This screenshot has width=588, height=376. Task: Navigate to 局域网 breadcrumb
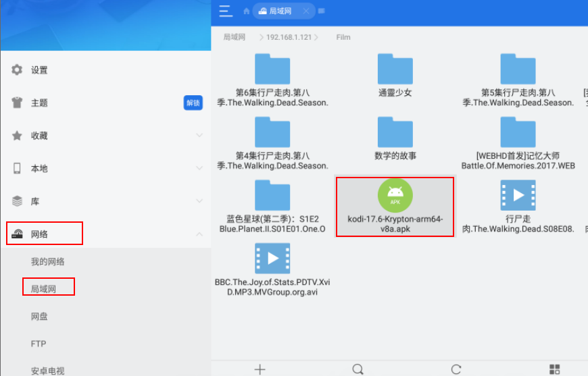pos(235,37)
